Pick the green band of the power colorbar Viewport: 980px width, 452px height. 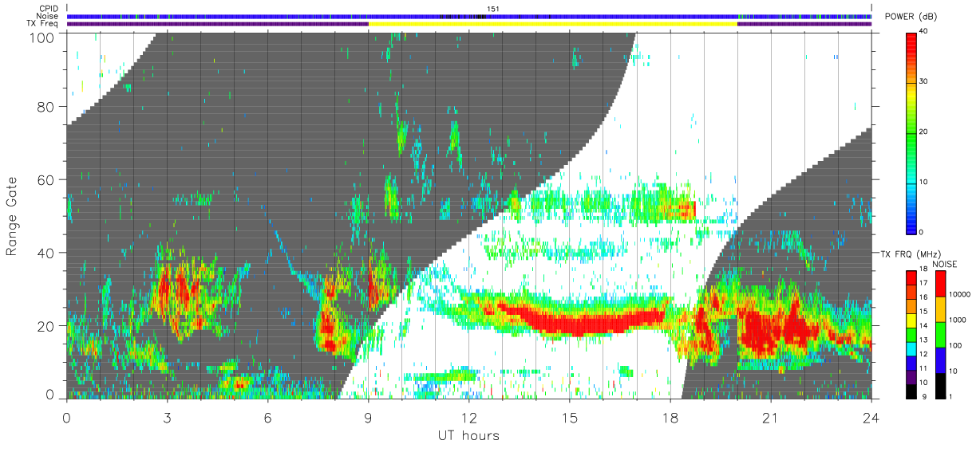coord(911,132)
